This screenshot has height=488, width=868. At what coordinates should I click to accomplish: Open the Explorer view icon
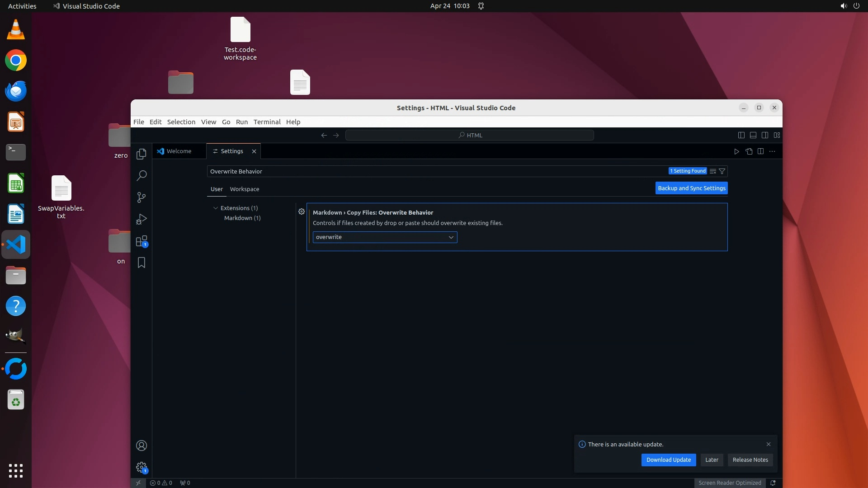point(142,154)
